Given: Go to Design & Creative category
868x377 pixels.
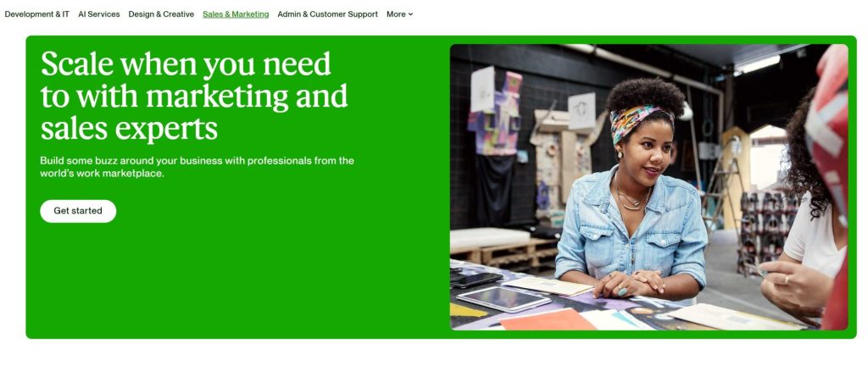Looking at the screenshot, I should [x=161, y=14].
